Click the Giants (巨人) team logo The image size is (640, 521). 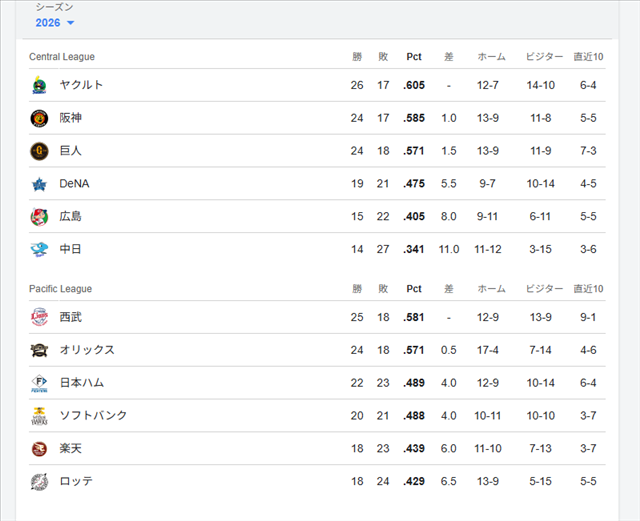pos(39,151)
